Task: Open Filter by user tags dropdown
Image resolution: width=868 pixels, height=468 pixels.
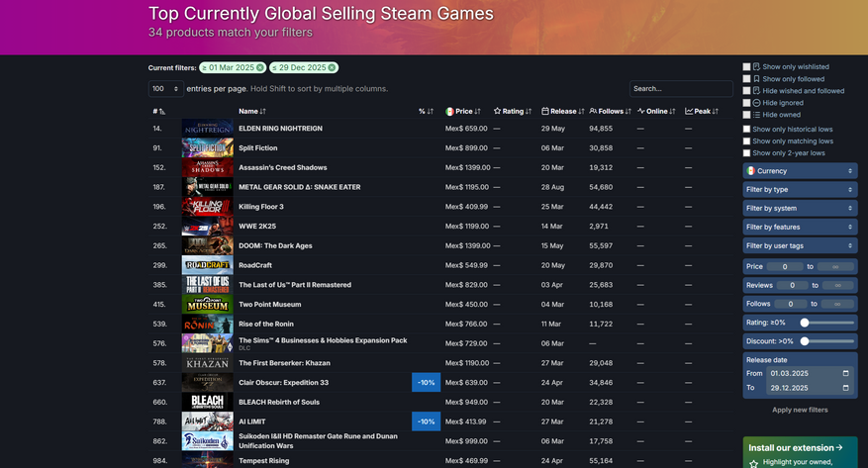Action: click(x=800, y=245)
